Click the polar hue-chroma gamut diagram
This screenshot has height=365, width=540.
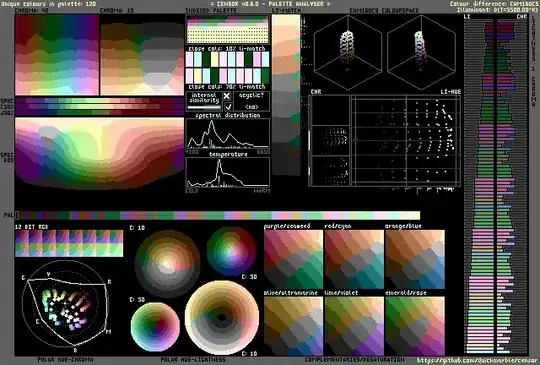[x=65, y=304]
